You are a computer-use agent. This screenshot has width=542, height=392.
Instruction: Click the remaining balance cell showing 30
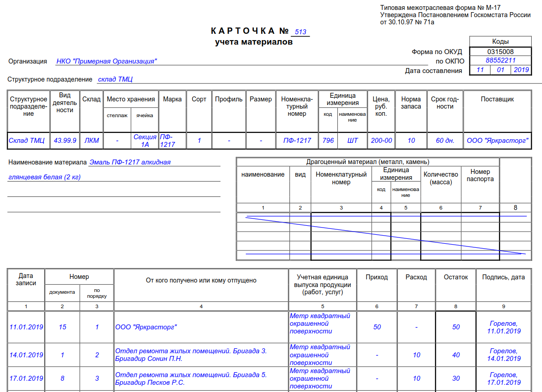tap(456, 379)
